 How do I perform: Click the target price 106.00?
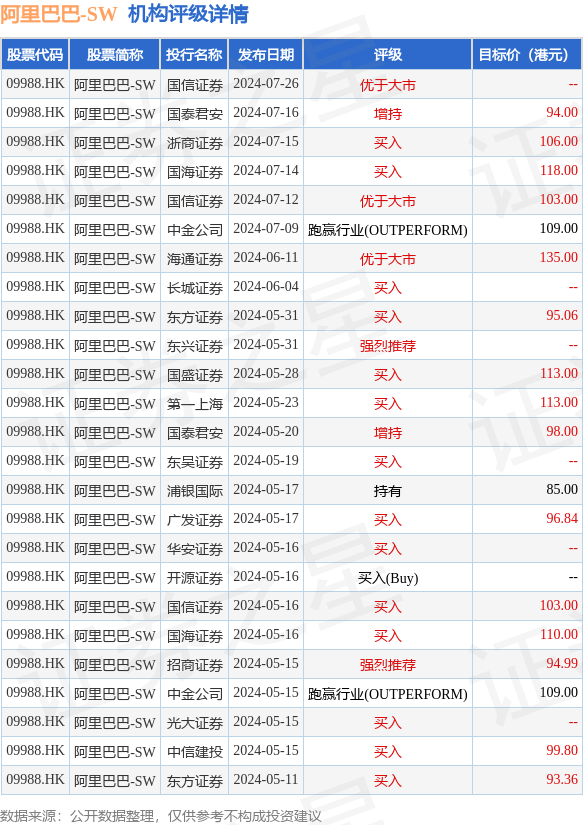click(x=558, y=142)
